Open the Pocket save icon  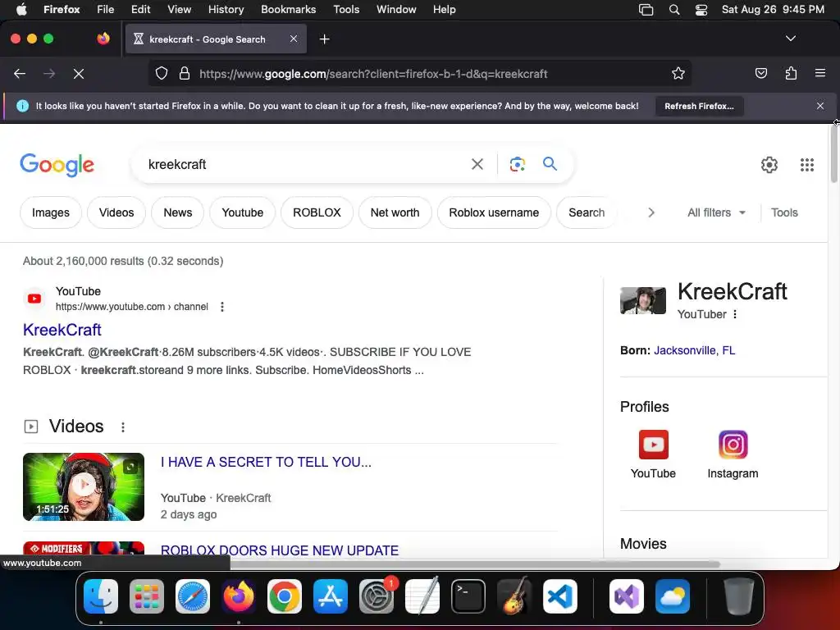click(760, 73)
